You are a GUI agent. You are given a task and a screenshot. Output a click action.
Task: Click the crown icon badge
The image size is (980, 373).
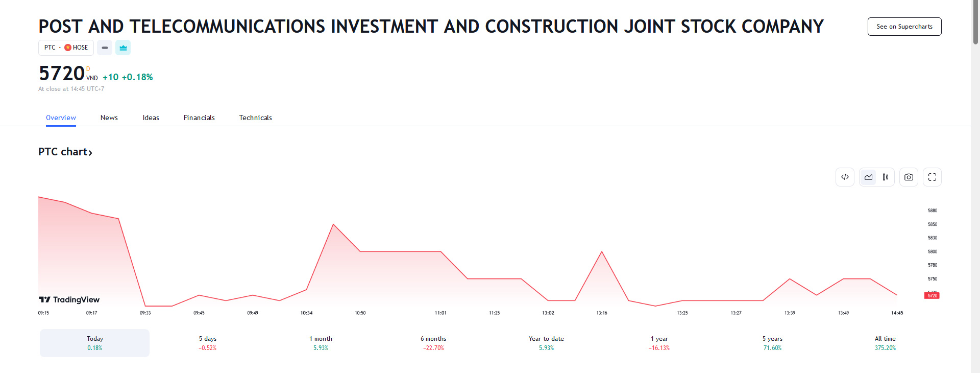(x=123, y=48)
